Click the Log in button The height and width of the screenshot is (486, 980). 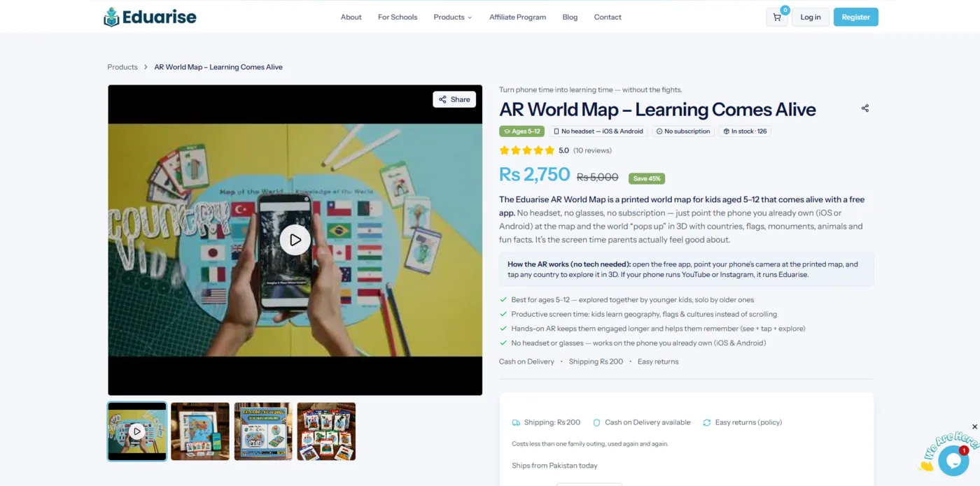811,17
